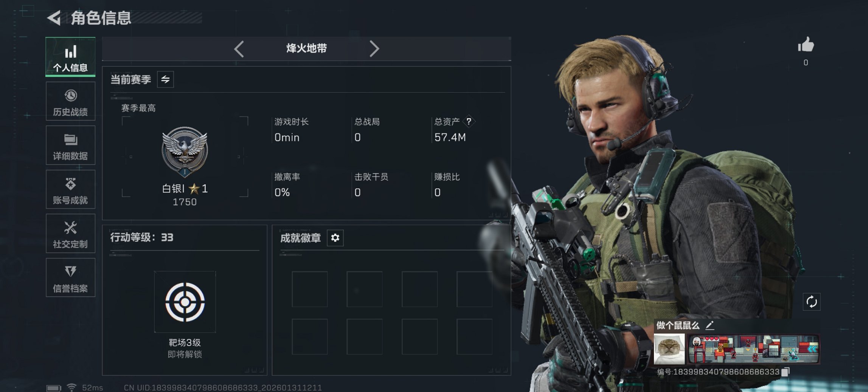This screenshot has width=868, height=392.
Task: Edit the nickname 做个鼠鼠么 with pencil icon
Action: tap(710, 325)
